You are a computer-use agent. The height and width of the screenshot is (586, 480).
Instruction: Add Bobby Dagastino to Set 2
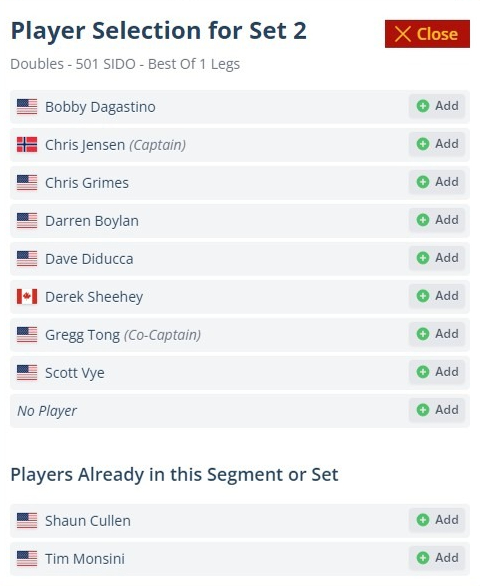[x=437, y=106]
